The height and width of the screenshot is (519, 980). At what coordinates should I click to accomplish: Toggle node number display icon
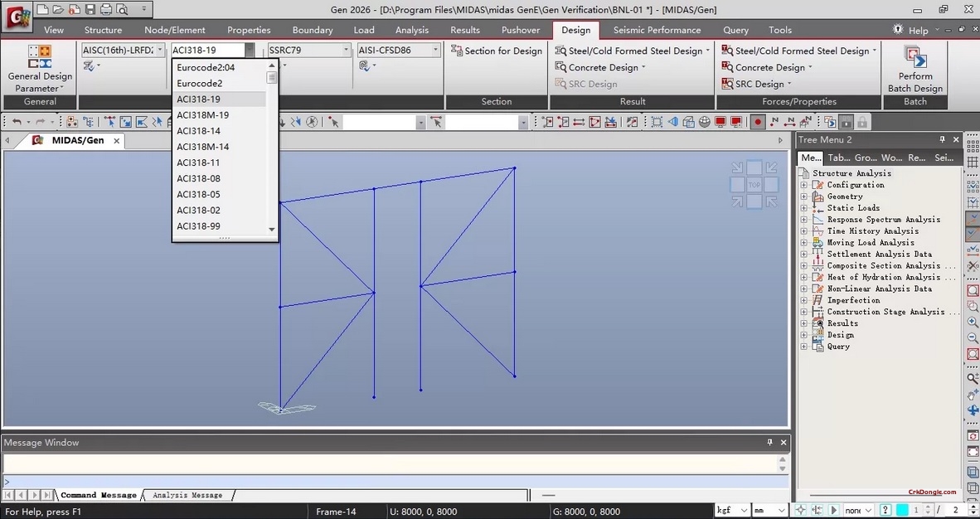tap(775, 122)
